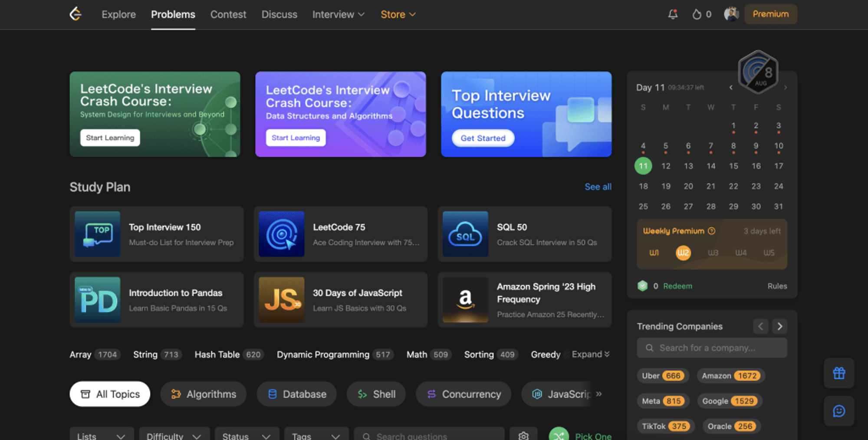Viewport: 868px width, 440px height.
Task: Open the notifications bell
Action: 673,14
